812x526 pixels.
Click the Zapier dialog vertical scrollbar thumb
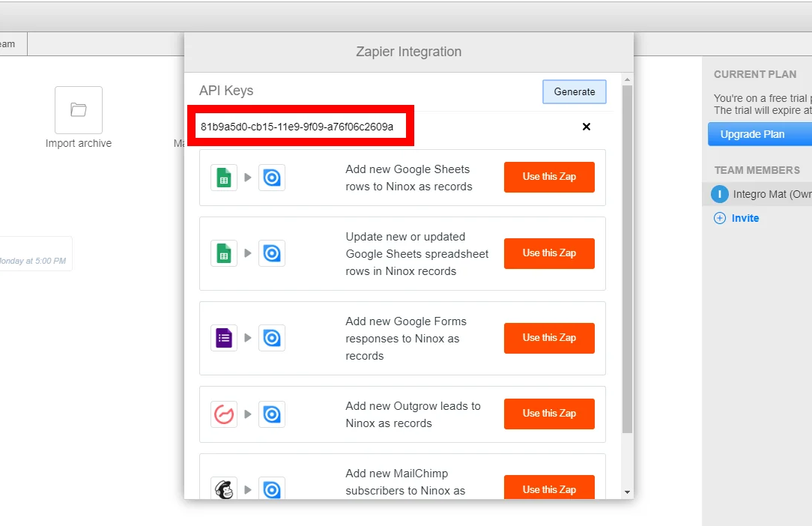(x=627, y=259)
